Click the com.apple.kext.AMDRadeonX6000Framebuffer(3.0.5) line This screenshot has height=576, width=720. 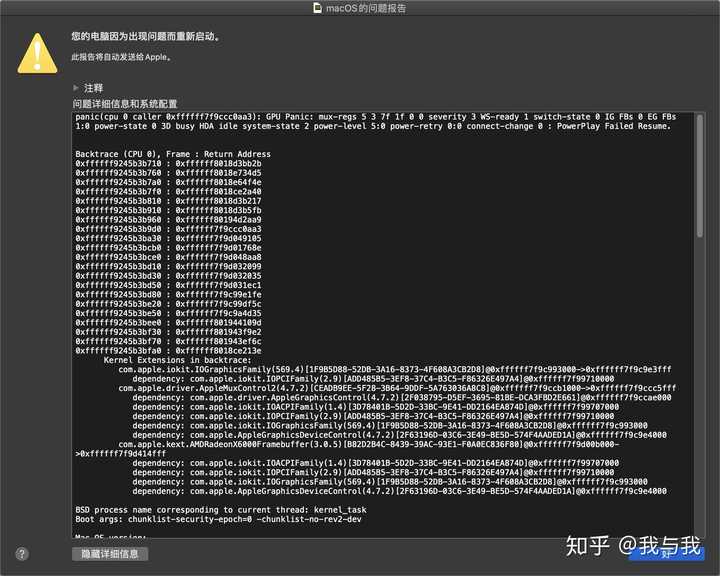(x=369, y=445)
